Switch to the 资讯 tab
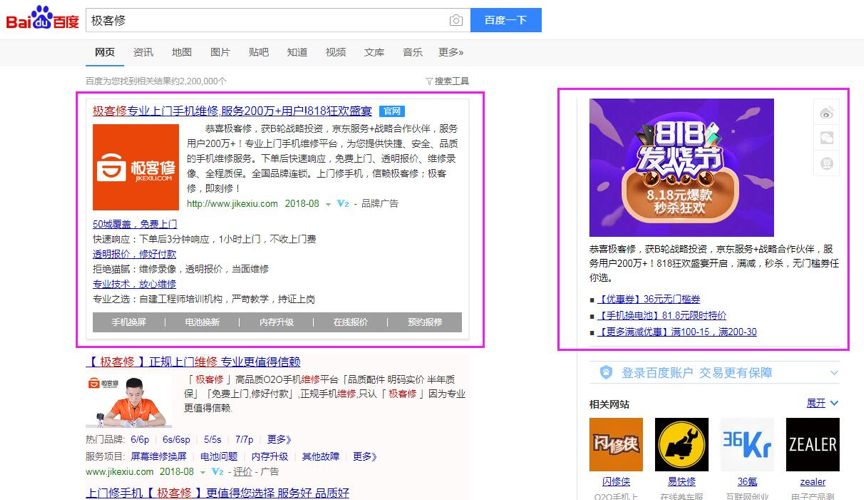 click(x=143, y=52)
